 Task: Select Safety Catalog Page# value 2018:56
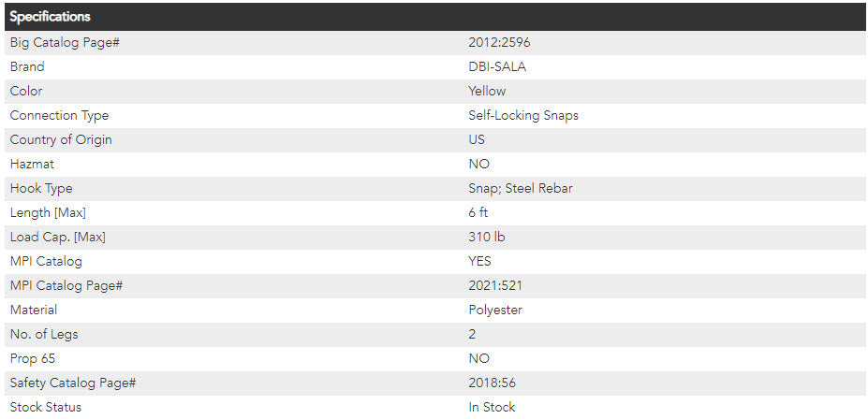coord(492,383)
